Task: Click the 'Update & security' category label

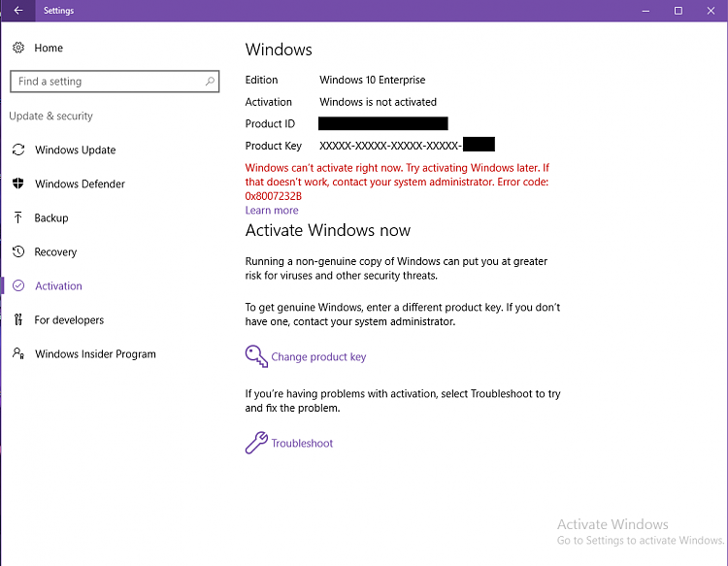Action: (51, 116)
